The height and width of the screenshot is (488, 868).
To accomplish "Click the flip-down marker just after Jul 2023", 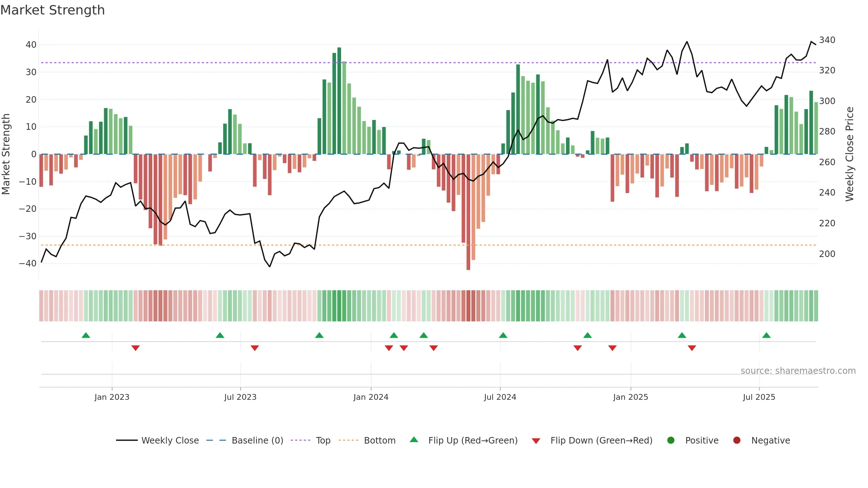I will tap(255, 348).
